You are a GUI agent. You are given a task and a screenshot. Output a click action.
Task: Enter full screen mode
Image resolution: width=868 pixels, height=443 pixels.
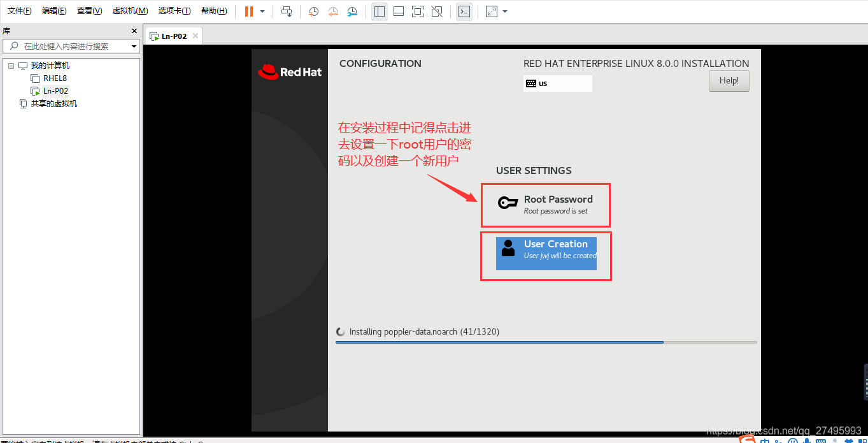pyautogui.click(x=418, y=11)
